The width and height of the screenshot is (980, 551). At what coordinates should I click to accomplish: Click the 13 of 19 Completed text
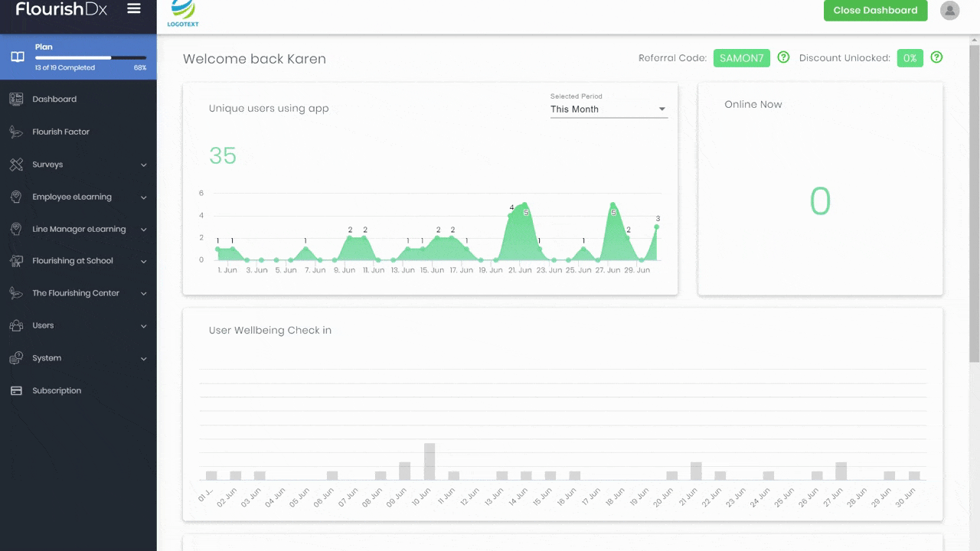(x=65, y=67)
